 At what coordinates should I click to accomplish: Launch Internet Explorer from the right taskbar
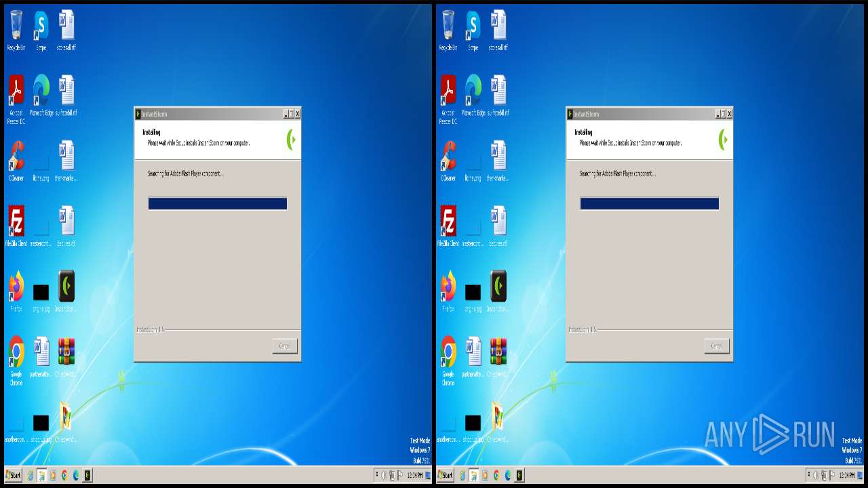tap(462, 475)
